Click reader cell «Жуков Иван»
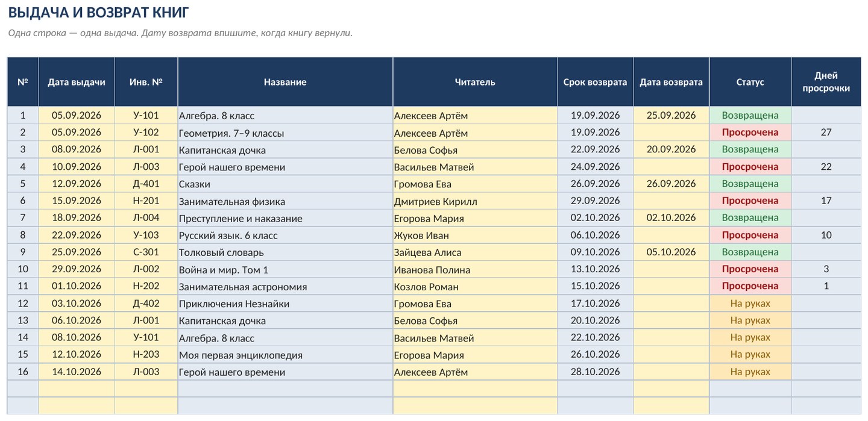This screenshot has width=868, height=421. pos(475,235)
